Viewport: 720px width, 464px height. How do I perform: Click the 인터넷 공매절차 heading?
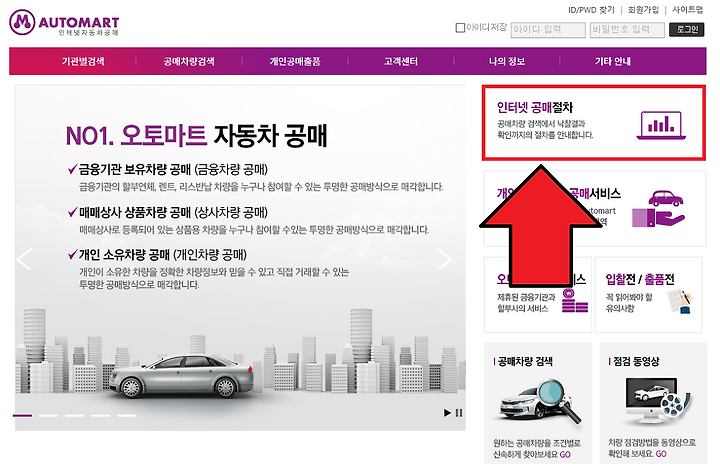click(535, 108)
